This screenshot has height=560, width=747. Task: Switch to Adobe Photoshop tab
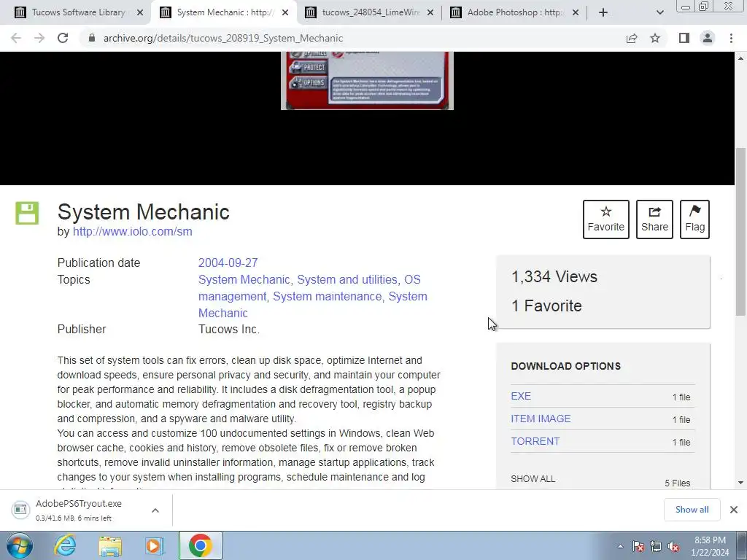(x=514, y=12)
